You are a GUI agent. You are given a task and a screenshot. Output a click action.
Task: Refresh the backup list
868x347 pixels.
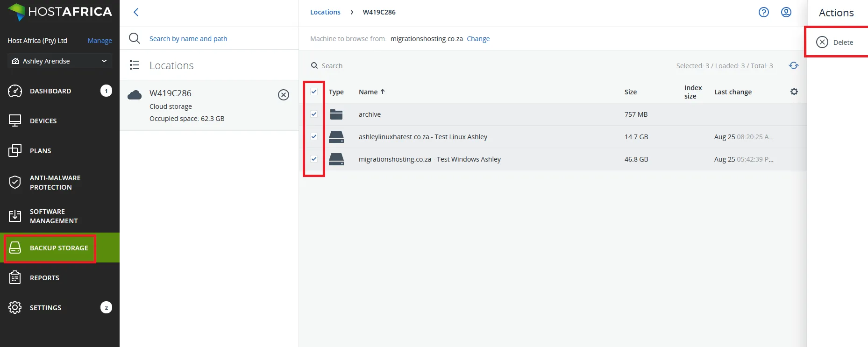click(794, 65)
